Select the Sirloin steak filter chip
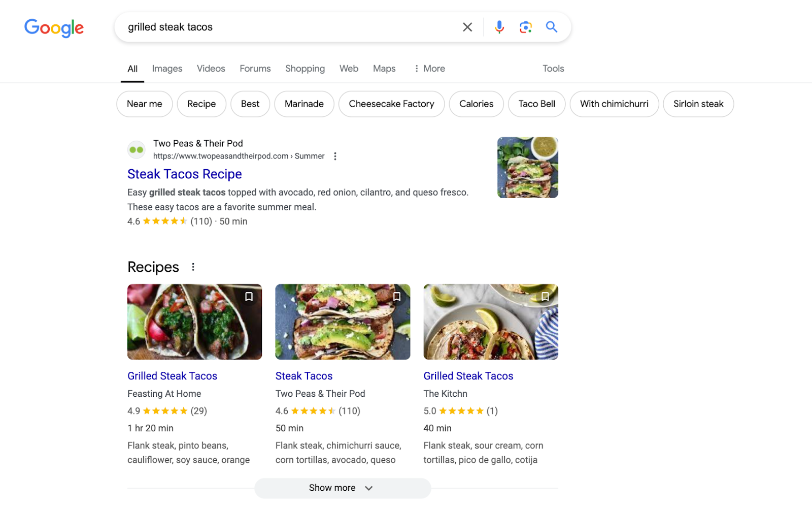 (698, 104)
